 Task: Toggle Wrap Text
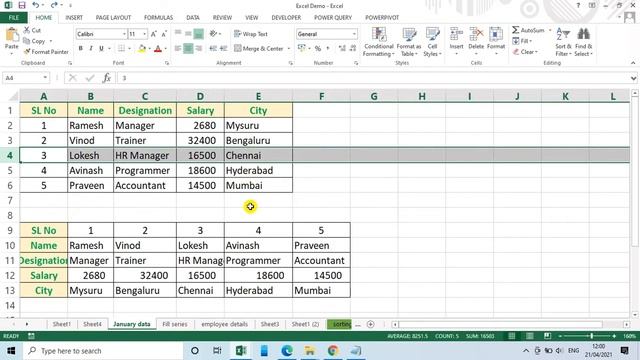[x=251, y=34]
